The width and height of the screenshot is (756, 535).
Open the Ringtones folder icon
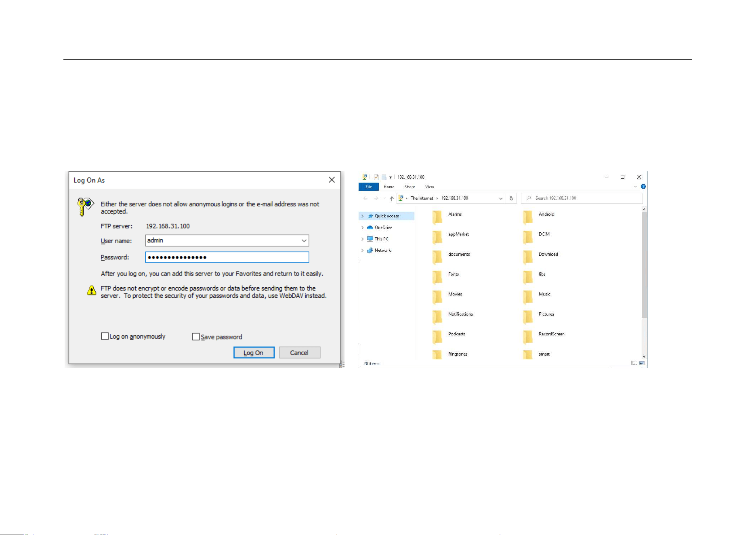click(437, 355)
